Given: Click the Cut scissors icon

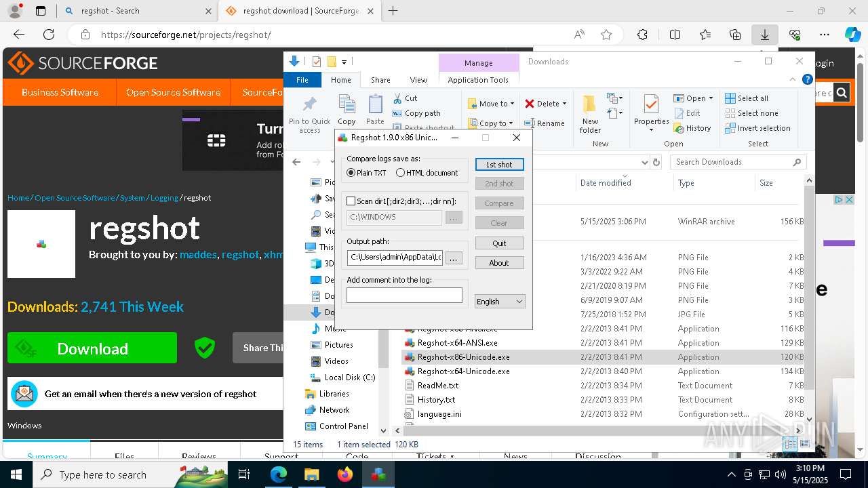Looking at the screenshot, I should click(397, 98).
